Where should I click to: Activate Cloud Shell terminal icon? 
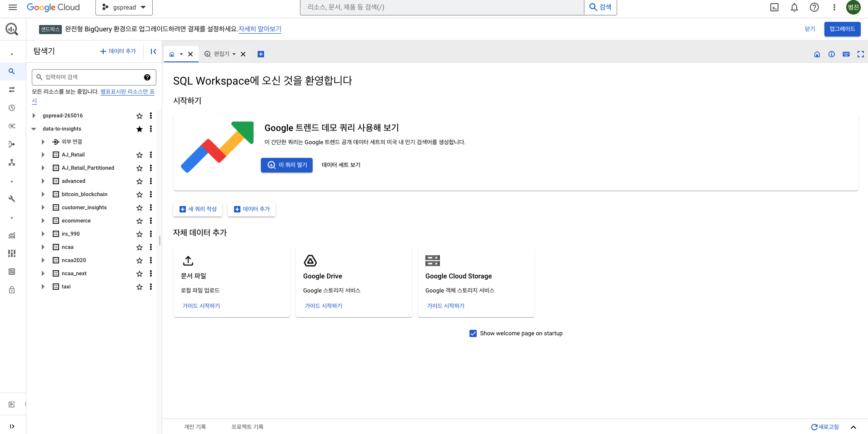point(774,7)
